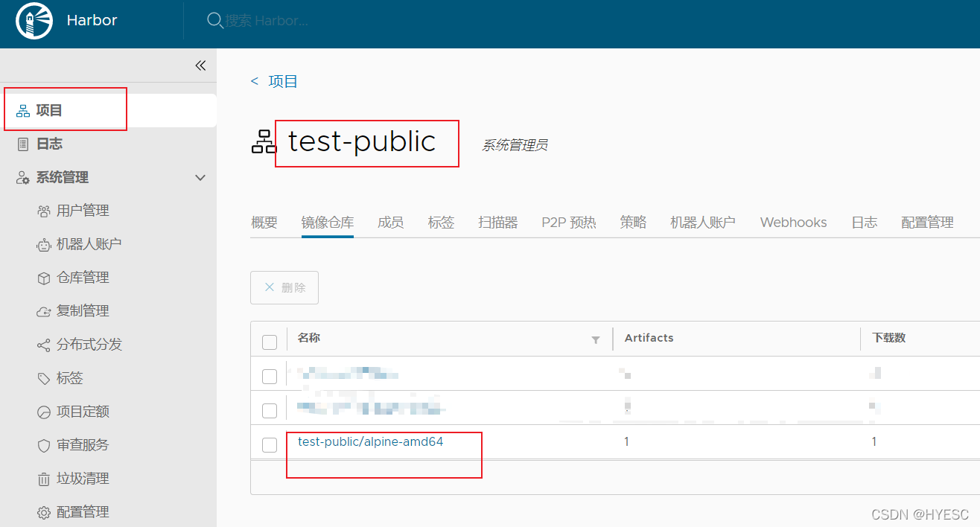Click the back arrow beside 项目 breadcrumb
980x527 pixels.
255,81
